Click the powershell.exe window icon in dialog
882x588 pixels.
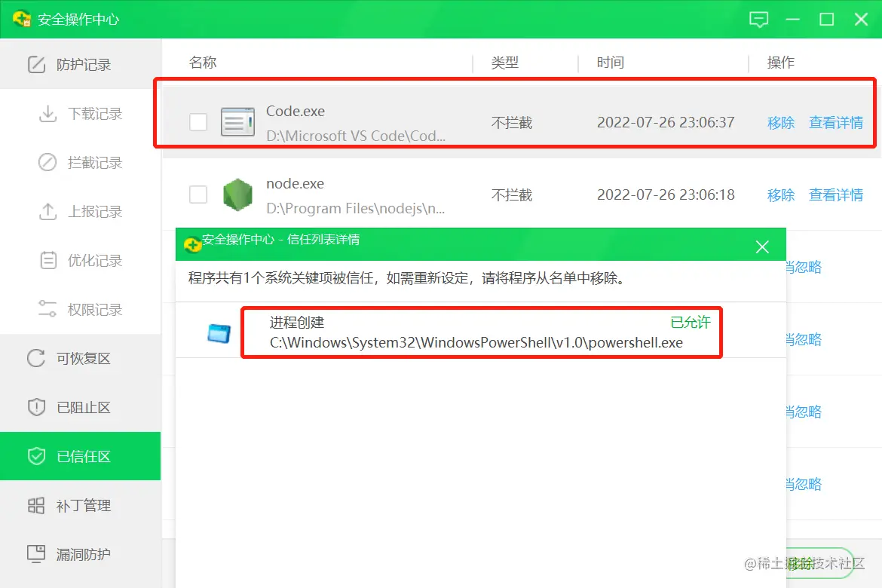click(219, 333)
